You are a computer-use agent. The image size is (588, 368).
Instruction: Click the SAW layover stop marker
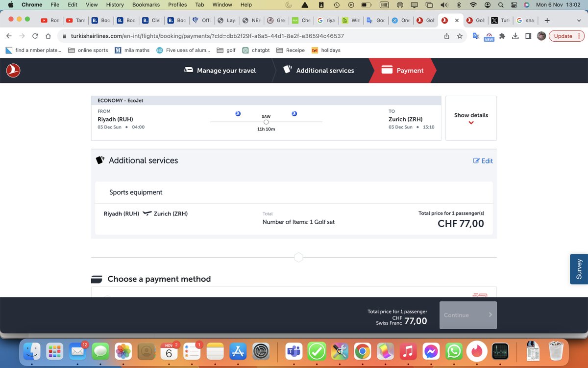(x=266, y=122)
